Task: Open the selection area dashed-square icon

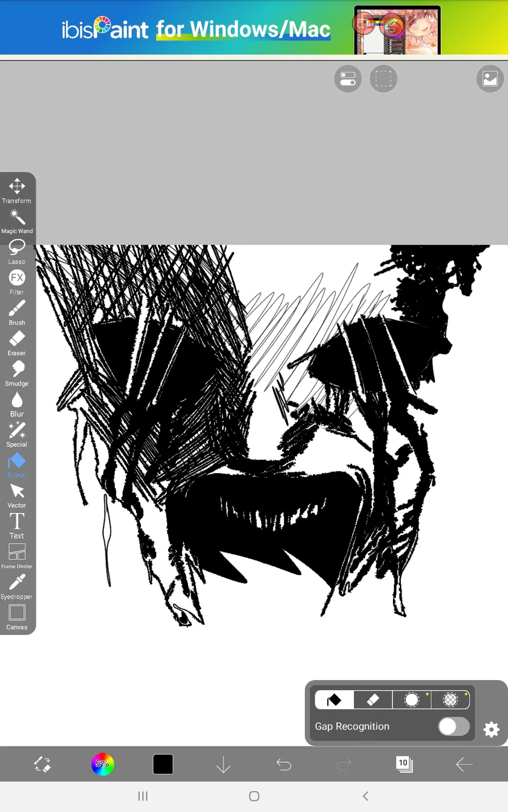Action: point(383,78)
